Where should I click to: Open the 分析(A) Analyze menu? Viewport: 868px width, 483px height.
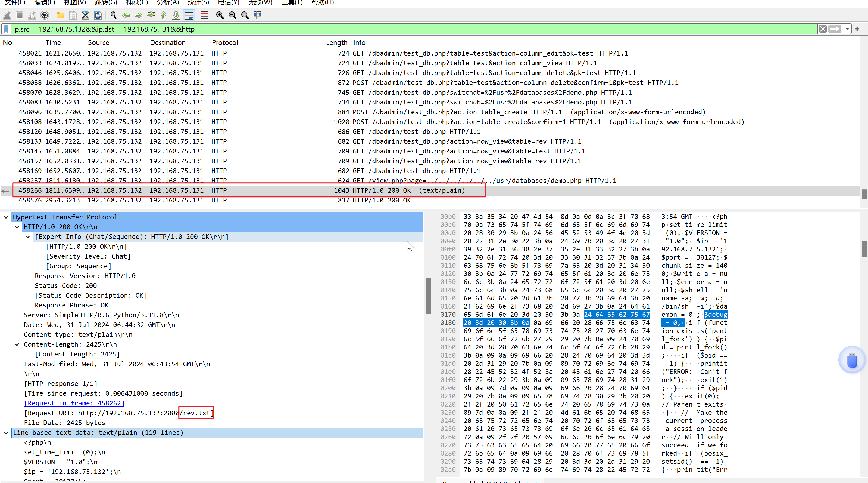(x=168, y=3)
